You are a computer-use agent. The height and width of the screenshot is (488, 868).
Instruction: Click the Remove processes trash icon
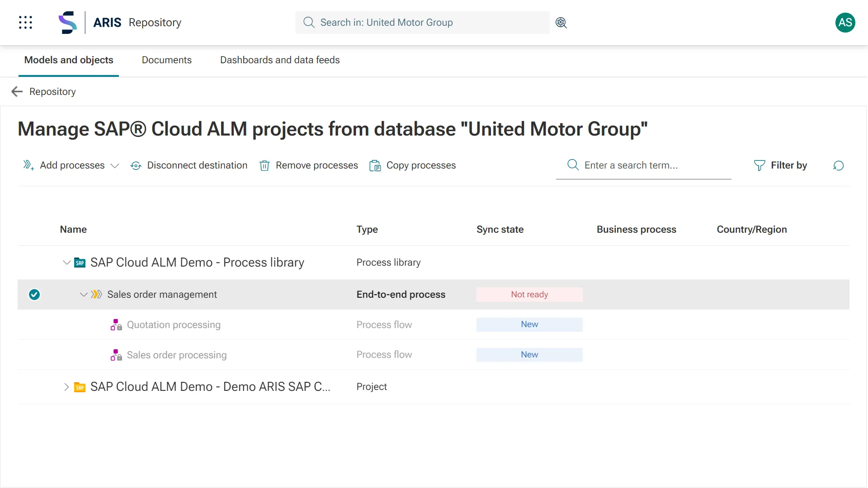pos(264,166)
